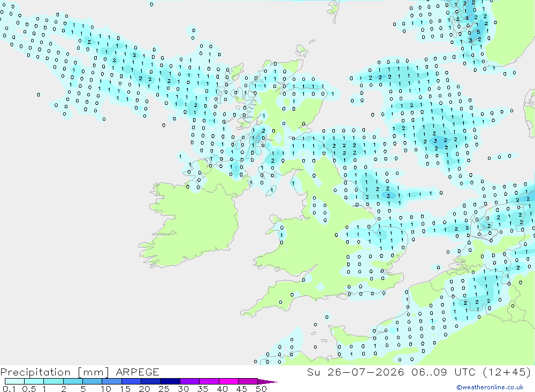Click the 'Precipitation' title word
This screenshot has height=392, width=535.
click(x=35, y=372)
